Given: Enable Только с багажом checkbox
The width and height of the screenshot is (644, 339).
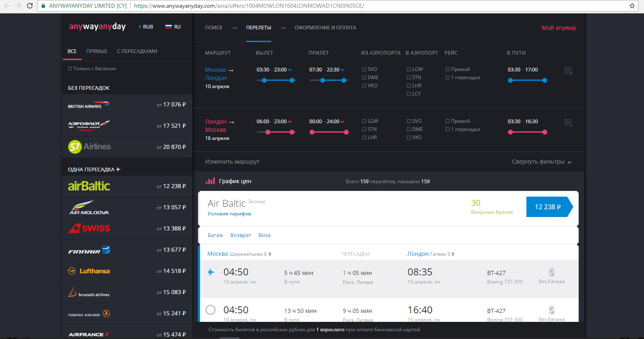Looking at the screenshot, I should coord(70,69).
